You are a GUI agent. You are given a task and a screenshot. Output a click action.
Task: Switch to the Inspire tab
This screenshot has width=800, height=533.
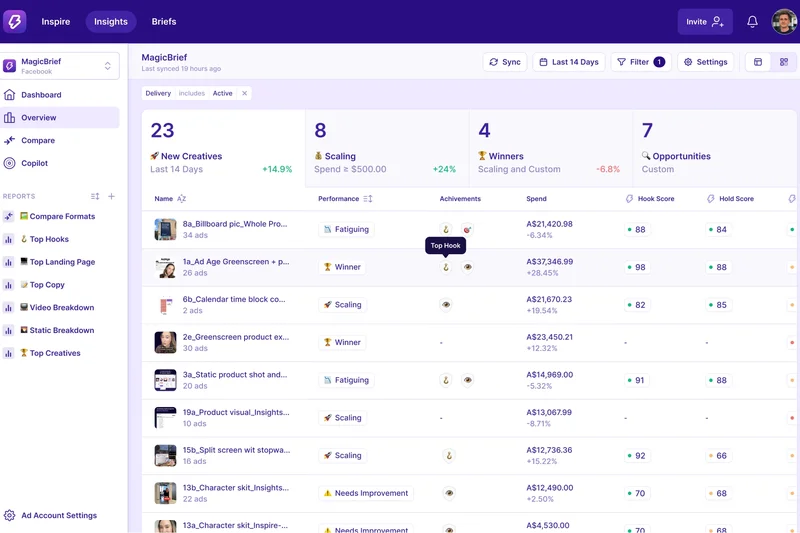tap(56, 22)
